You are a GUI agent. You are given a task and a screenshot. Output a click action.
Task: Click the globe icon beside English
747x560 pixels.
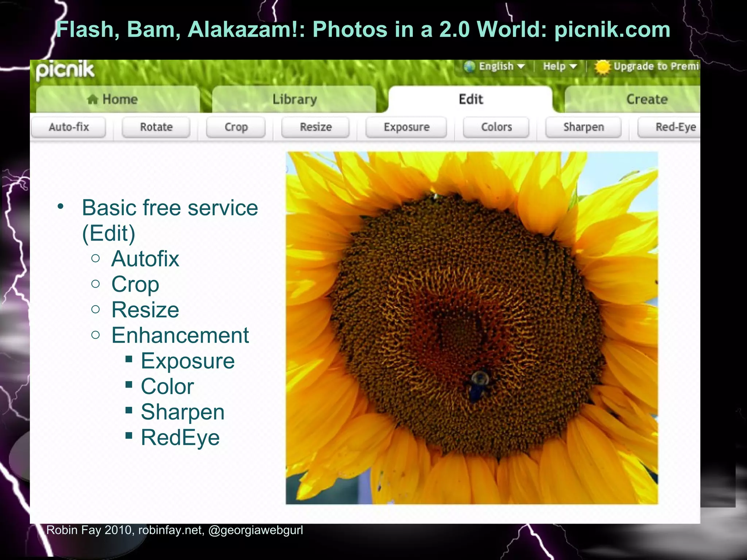(469, 66)
